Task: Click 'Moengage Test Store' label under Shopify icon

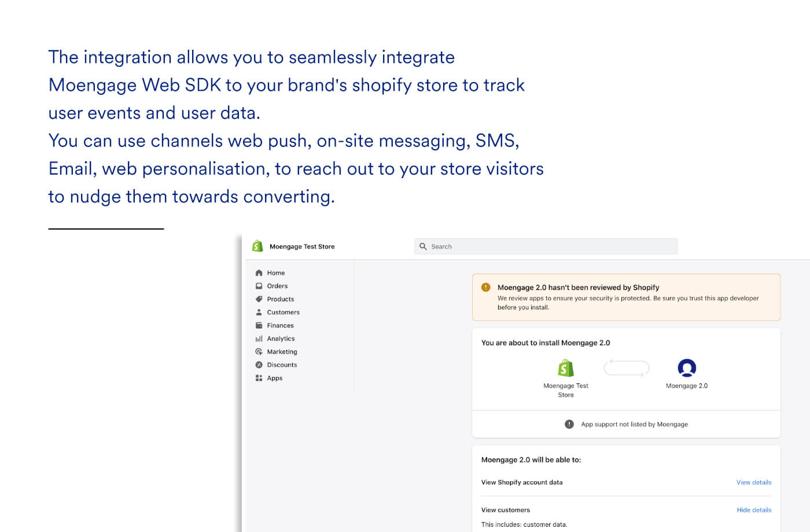Action: click(x=566, y=390)
